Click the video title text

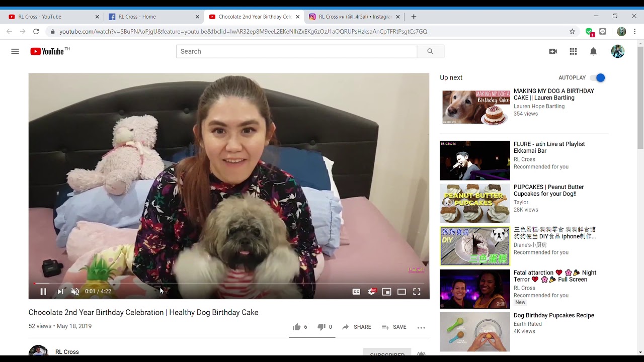143,313
